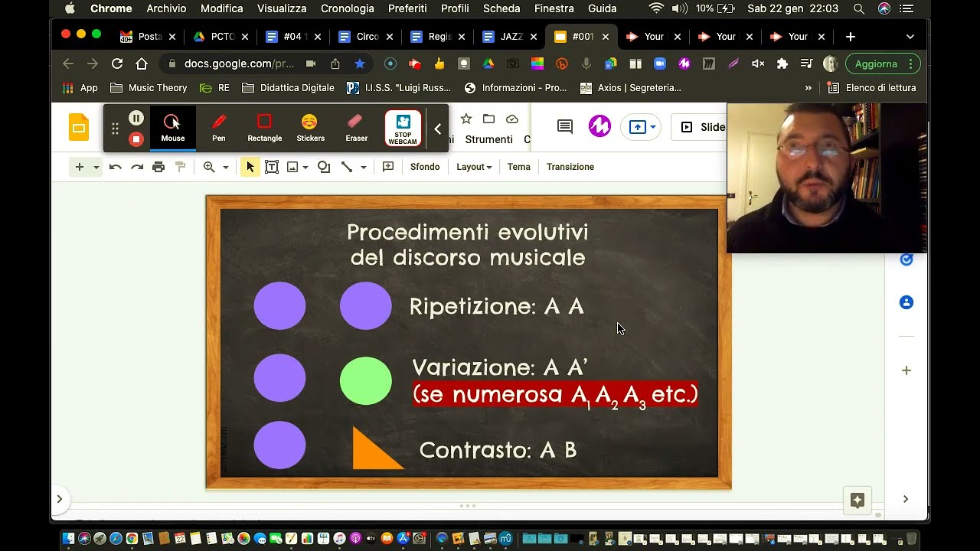Star the presentation
980x551 pixels.
click(x=465, y=119)
